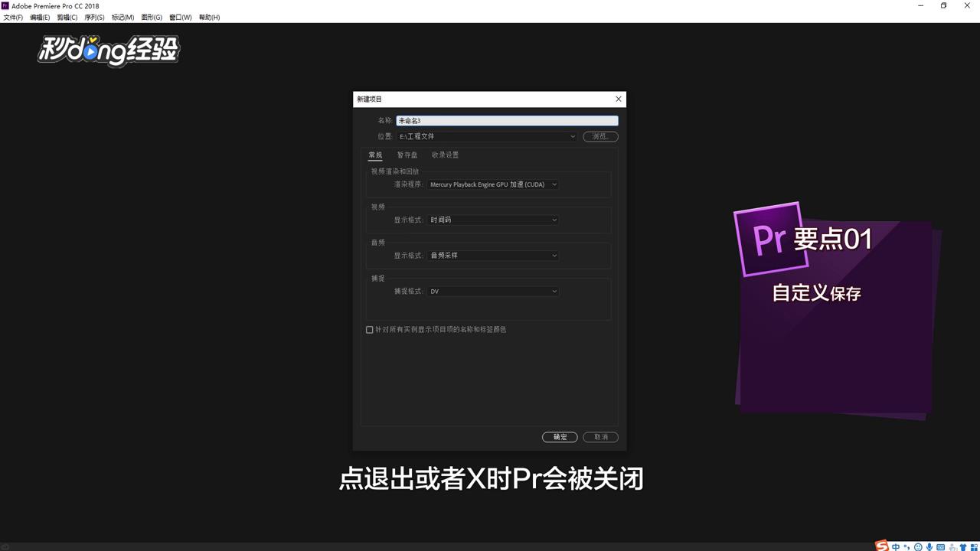Open the 视频 显示格式 时间码 dropdown
980x551 pixels.
coord(493,220)
